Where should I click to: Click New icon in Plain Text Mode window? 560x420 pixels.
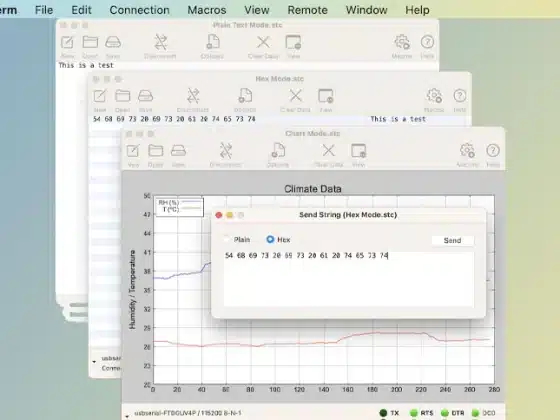coord(67,42)
